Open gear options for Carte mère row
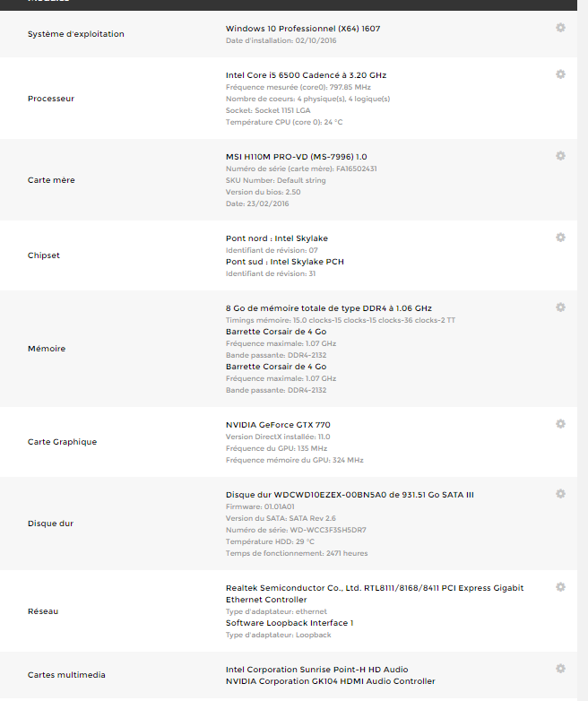The image size is (588, 701). pyautogui.click(x=560, y=156)
